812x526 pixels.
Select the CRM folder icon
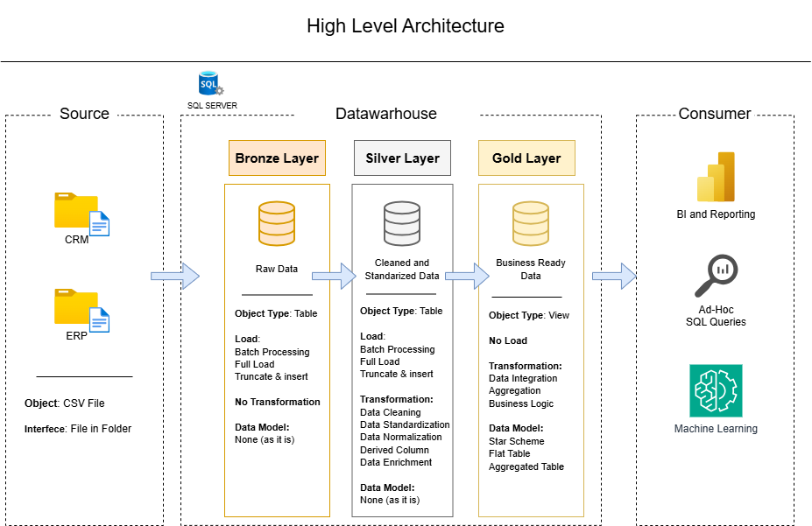[81, 214]
